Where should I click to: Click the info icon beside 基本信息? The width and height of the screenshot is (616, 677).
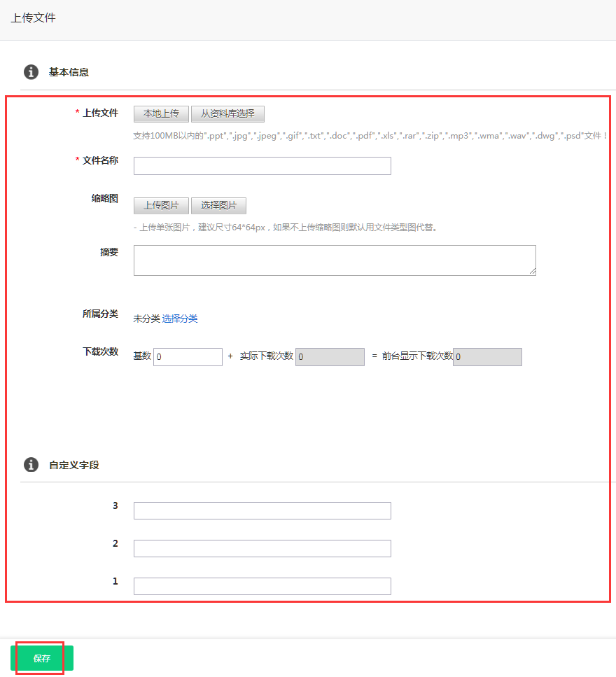(x=31, y=71)
